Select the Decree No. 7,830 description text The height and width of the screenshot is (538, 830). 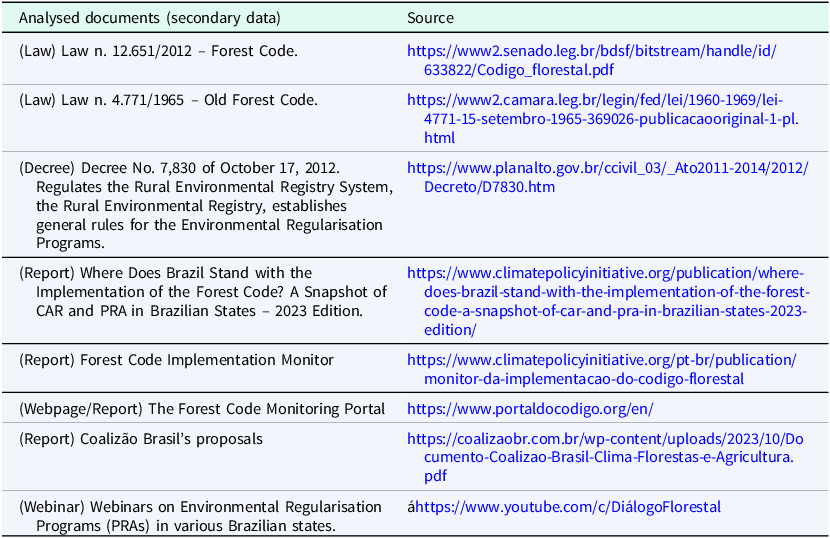[x=206, y=205]
